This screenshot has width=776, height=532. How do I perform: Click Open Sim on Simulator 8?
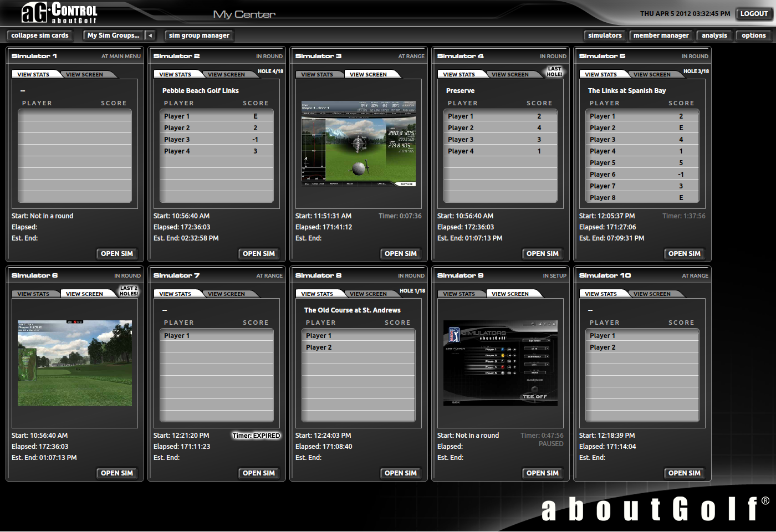pos(401,473)
